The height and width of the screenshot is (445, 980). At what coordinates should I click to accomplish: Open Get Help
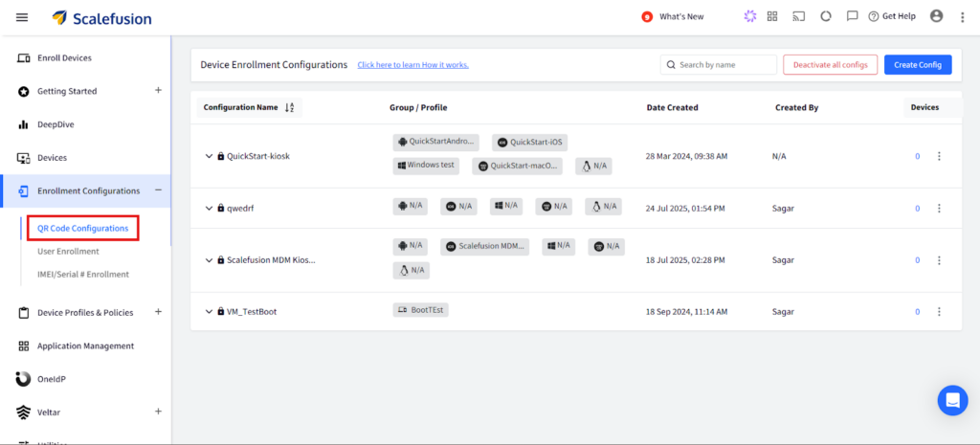(892, 17)
